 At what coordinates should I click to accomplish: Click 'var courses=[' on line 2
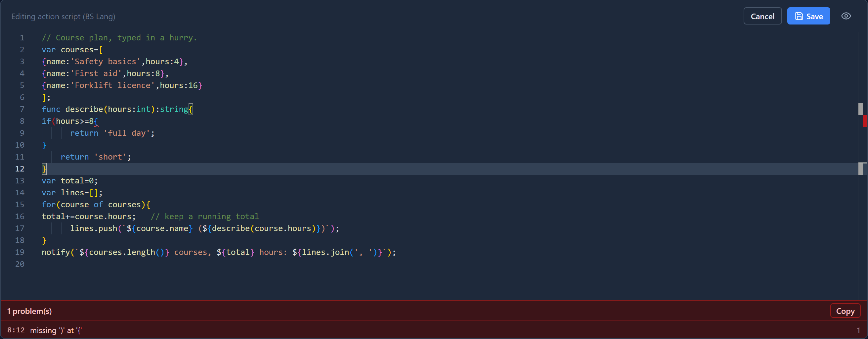[72, 50]
